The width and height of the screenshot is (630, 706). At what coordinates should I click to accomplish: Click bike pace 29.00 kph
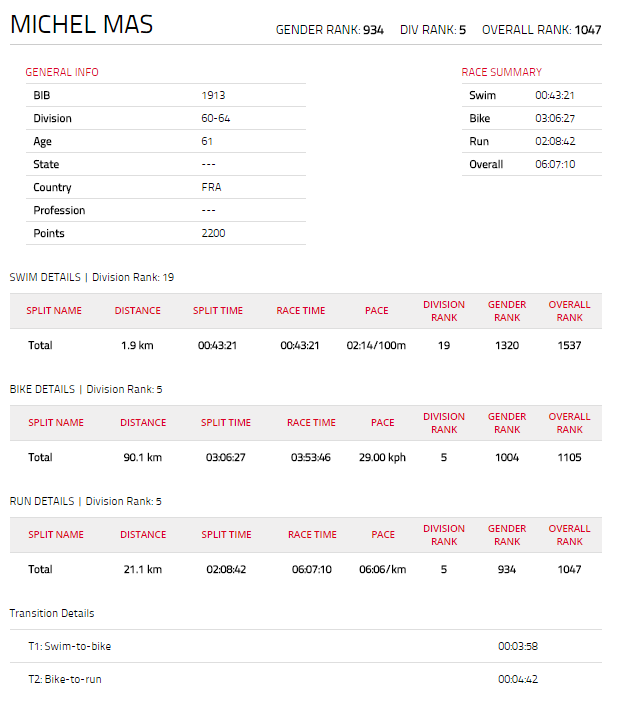pos(382,457)
